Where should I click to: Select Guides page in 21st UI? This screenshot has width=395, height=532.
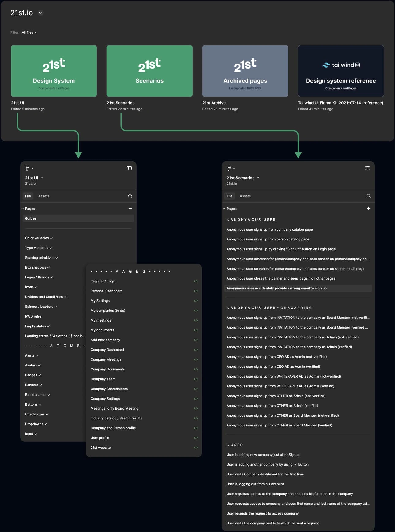click(78, 218)
